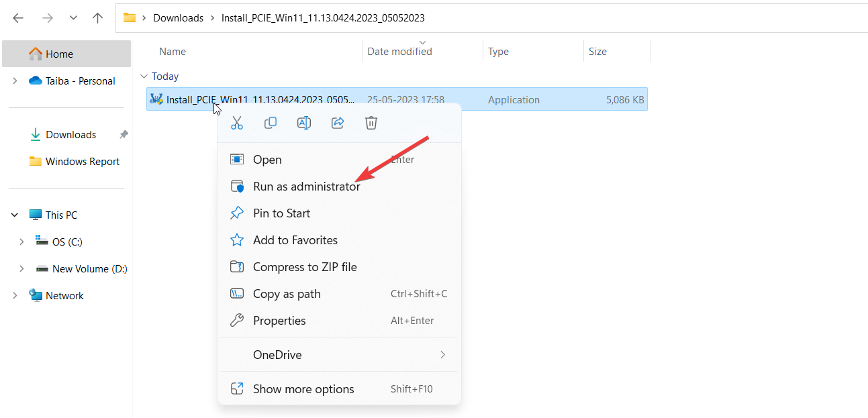Click the Delete trash icon

point(371,123)
